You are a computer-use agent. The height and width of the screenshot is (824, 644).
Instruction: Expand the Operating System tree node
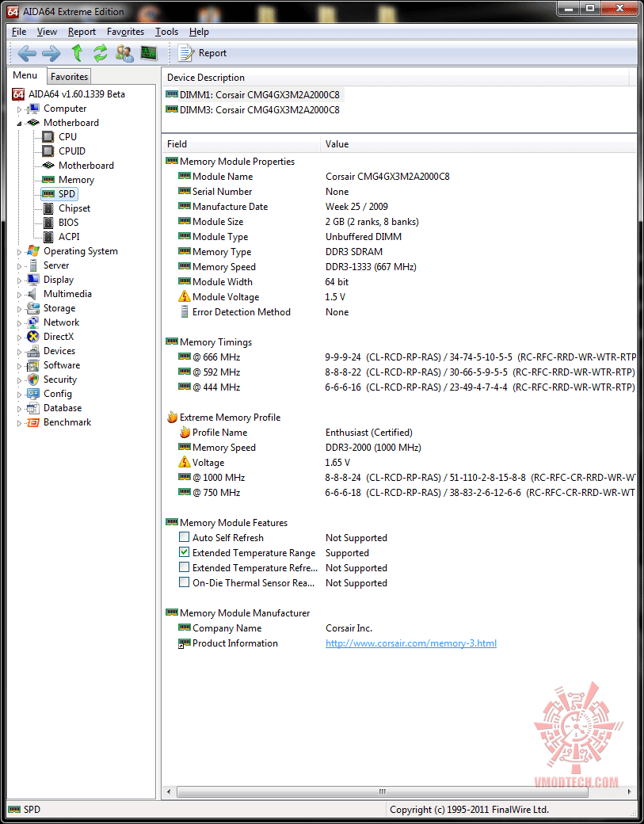(x=20, y=252)
